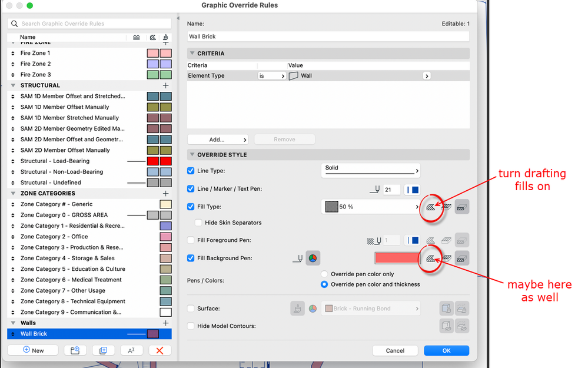
Task: Toggle Line / Marker / Text Pen checkbox
Action: tap(191, 188)
